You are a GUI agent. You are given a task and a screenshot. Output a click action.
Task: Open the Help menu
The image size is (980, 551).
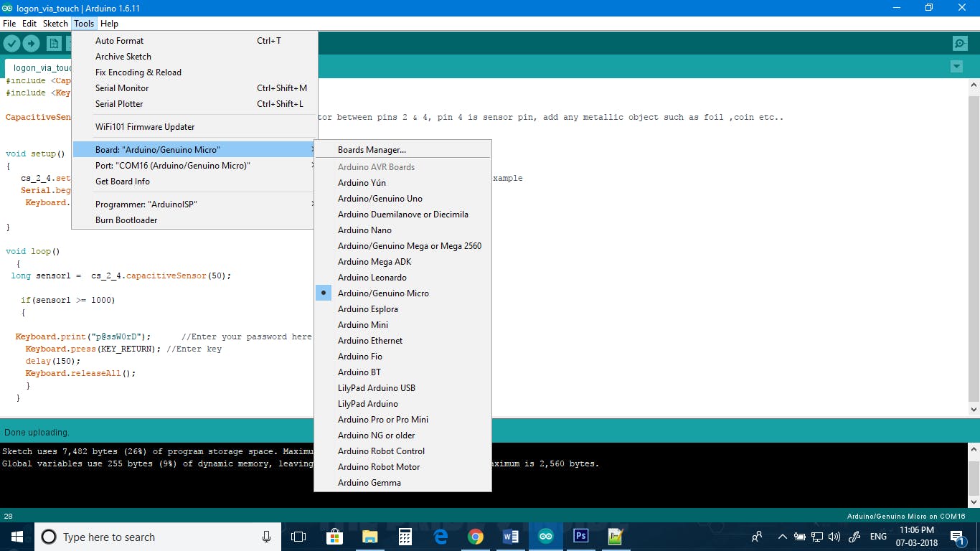109,24
